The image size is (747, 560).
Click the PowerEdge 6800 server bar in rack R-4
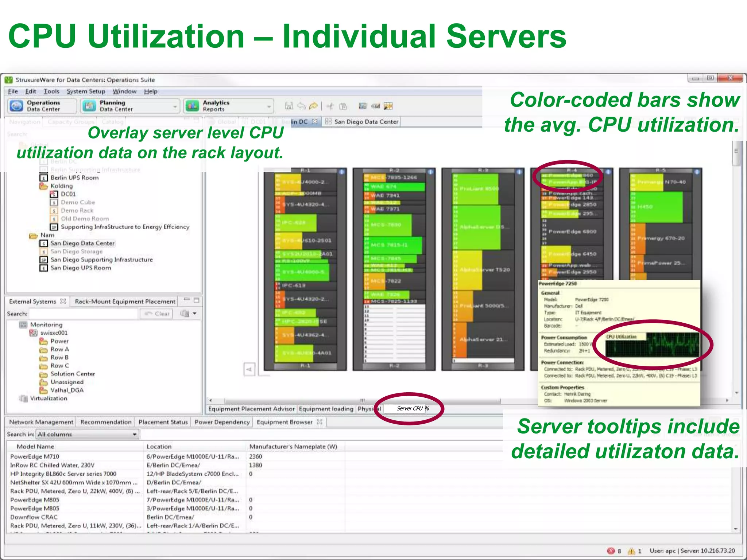pyautogui.click(x=572, y=232)
